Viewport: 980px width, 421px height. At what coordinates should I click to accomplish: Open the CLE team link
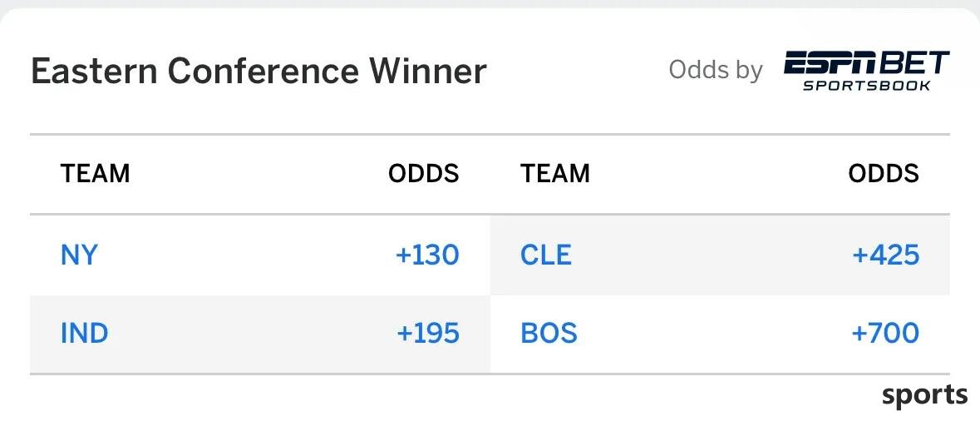[x=545, y=255]
